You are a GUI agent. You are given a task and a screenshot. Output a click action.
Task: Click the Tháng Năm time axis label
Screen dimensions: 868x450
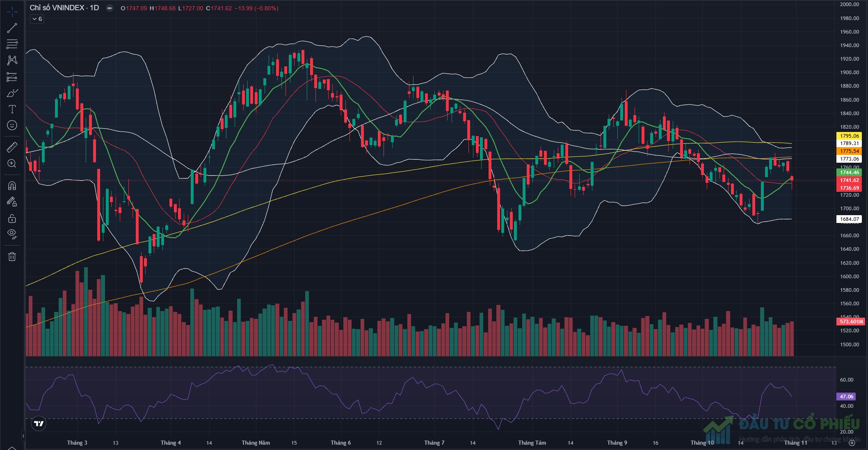click(256, 443)
